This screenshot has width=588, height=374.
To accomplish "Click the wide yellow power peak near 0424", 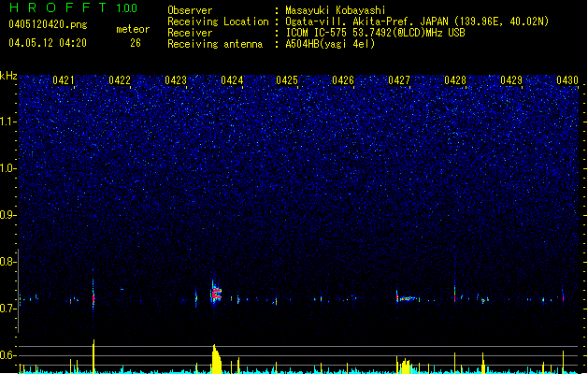I will coord(216,359).
